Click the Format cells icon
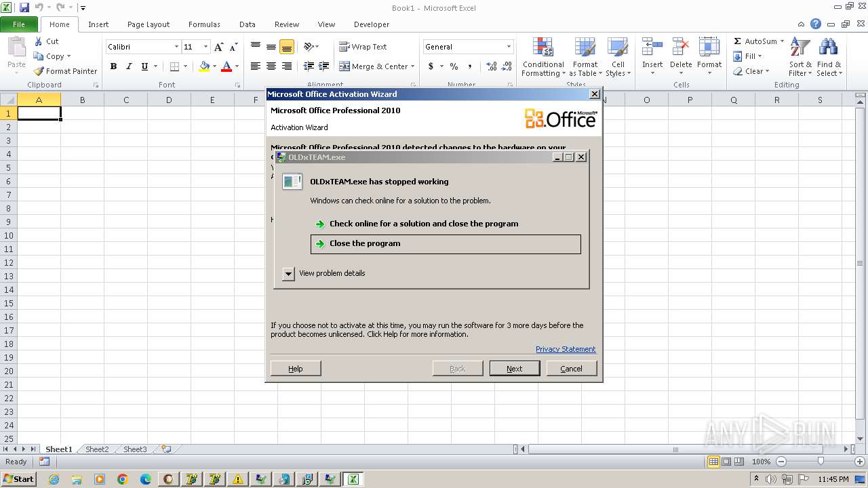This screenshot has width=868, height=488. [x=709, y=47]
